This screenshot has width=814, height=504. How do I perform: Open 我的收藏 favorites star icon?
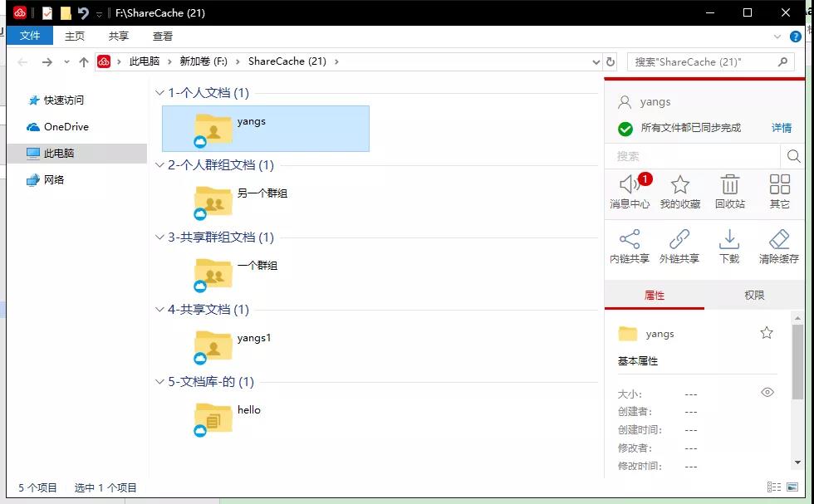pos(679,190)
